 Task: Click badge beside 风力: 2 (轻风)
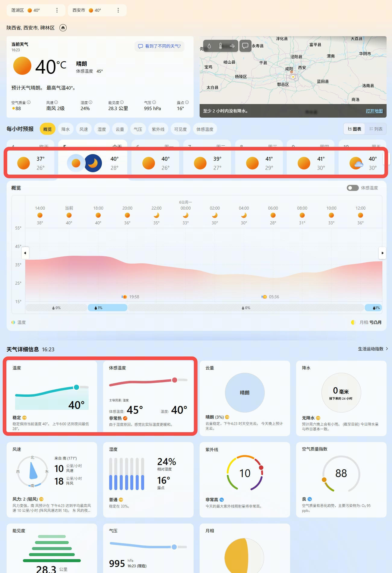pyautogui.click(x=41, y=499)
